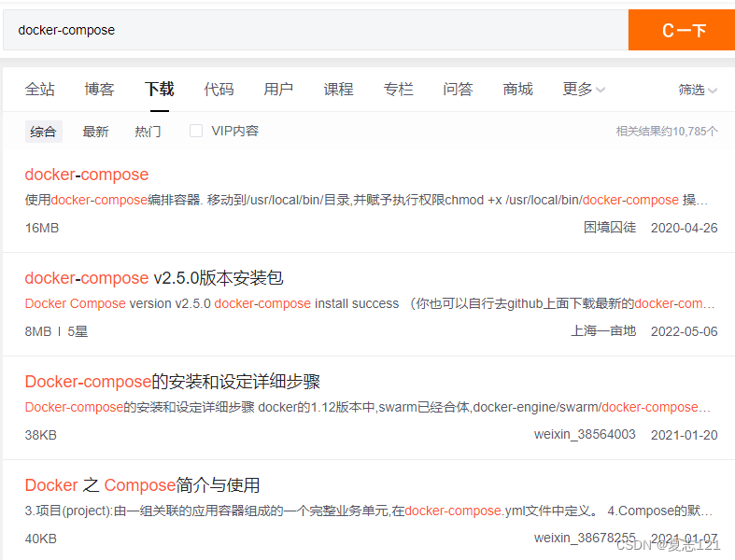The height and width of the screenshot is (560, 735).
Task: Click the date 2022-05-06
Action: click(x=684, y=331)
